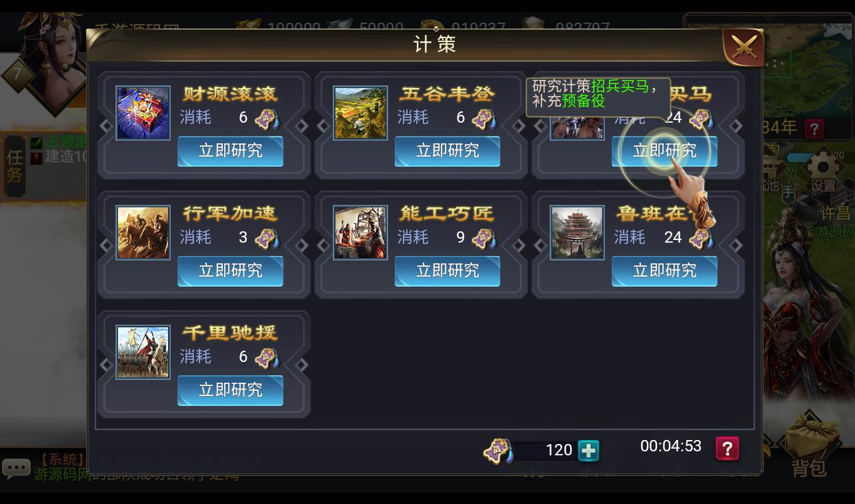Research 五谷丰登 with 立即研究 button
The width and height of the screenshot is (855, 504).
[x=448, y=151]
